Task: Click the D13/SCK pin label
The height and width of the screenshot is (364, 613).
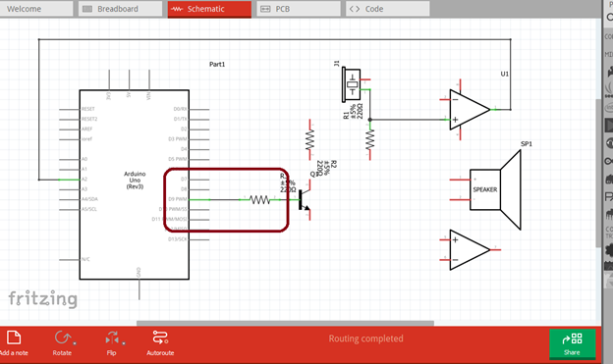Action: [178, 239]
